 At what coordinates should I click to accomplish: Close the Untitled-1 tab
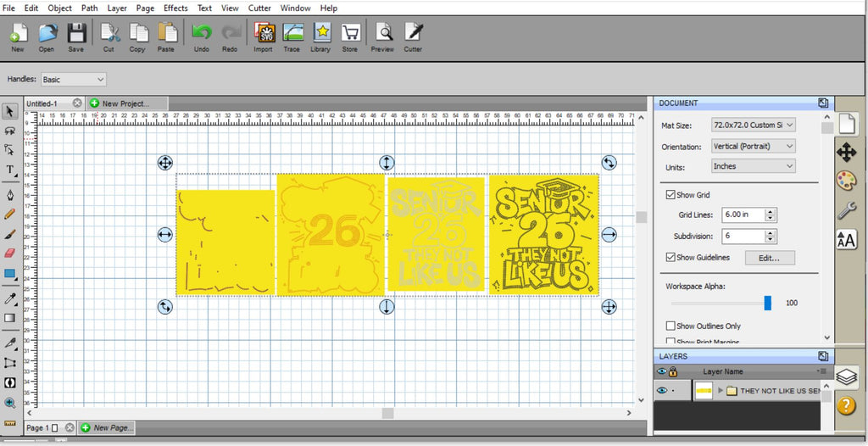77,103
